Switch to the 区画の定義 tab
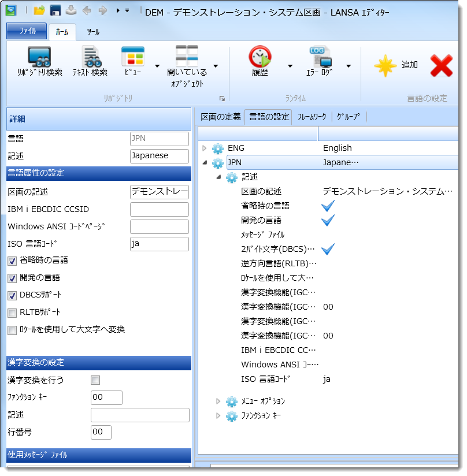Viewport: 467px width, 476px height. [221, 117]
